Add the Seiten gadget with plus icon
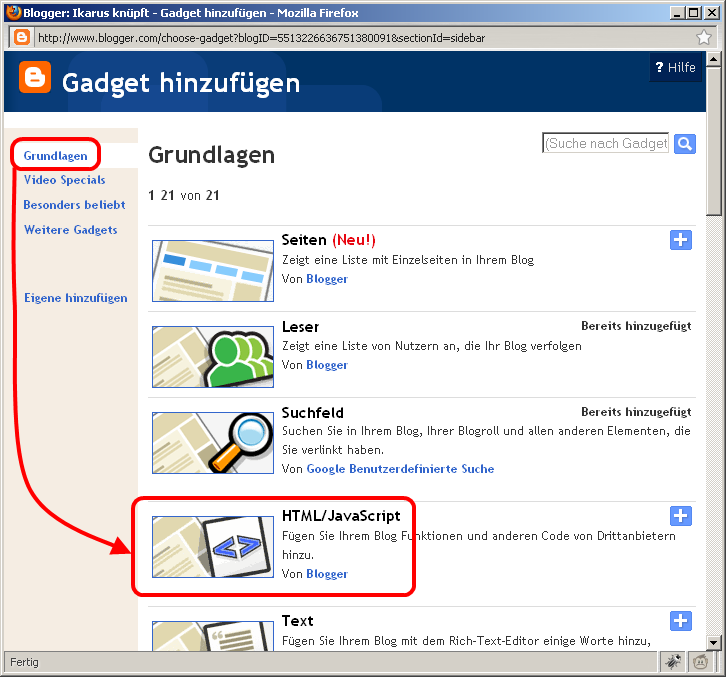Screen dimensions: 726x677 point(681,240)
